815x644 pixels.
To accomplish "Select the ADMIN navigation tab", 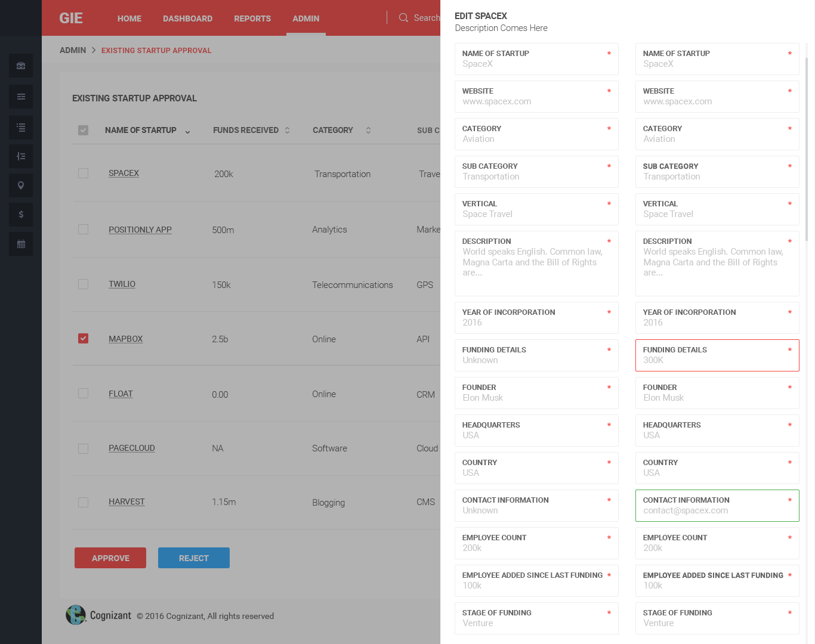I will (x=306, y=18).
